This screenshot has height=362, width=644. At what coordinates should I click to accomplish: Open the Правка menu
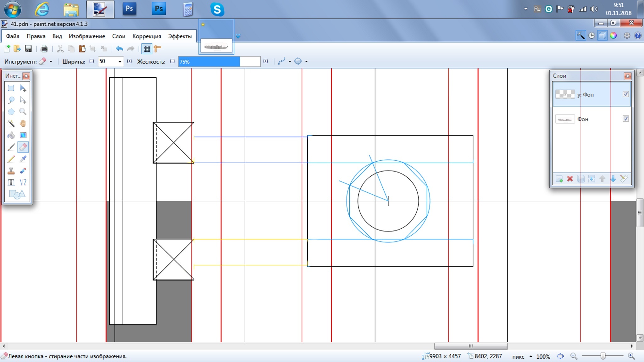[x=36, y=36]
